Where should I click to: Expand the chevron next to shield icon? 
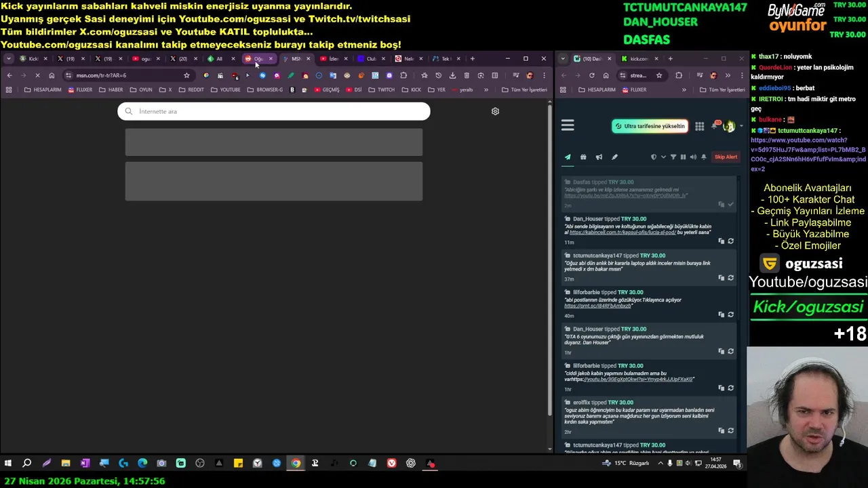(x=663, y=157)
